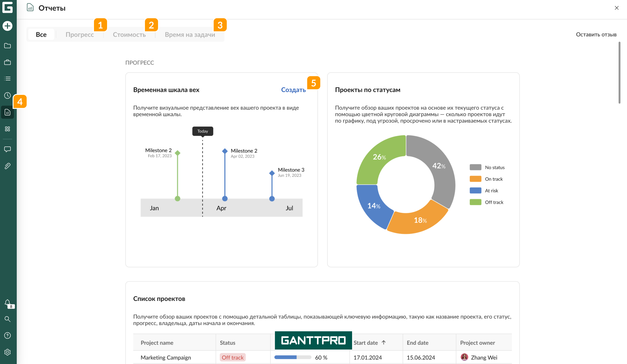This screenshot has width=627, height=364.
Task: Open the search magnifier icon
Action: pyautogui.click(x=7, y=319)
